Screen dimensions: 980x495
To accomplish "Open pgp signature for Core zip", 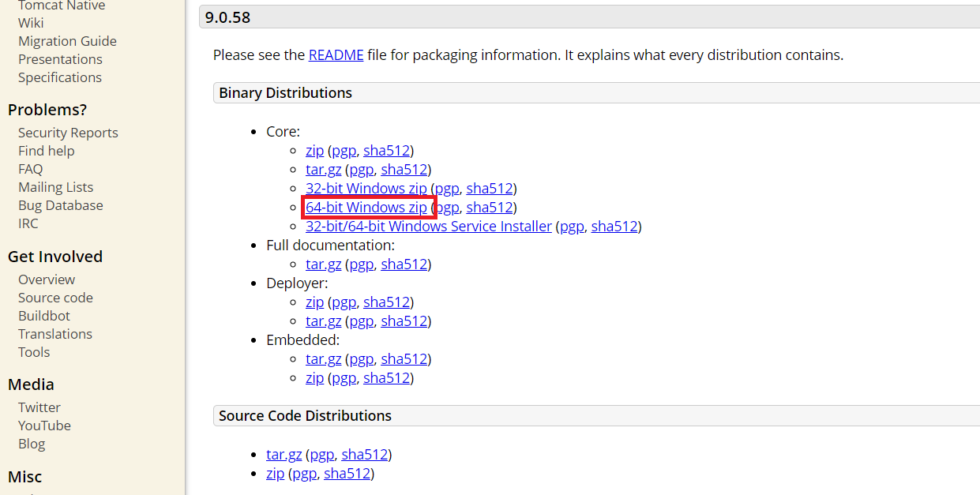I will (x=344, y=151).
